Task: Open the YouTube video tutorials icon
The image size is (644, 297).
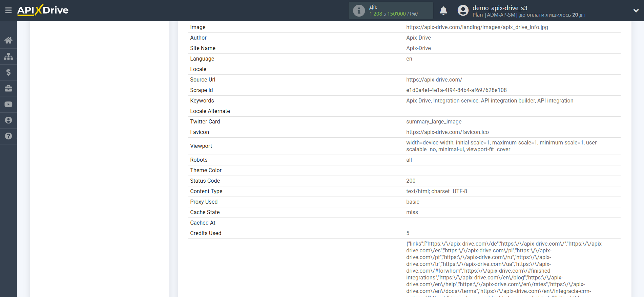Action: click(x=8, y=104)
